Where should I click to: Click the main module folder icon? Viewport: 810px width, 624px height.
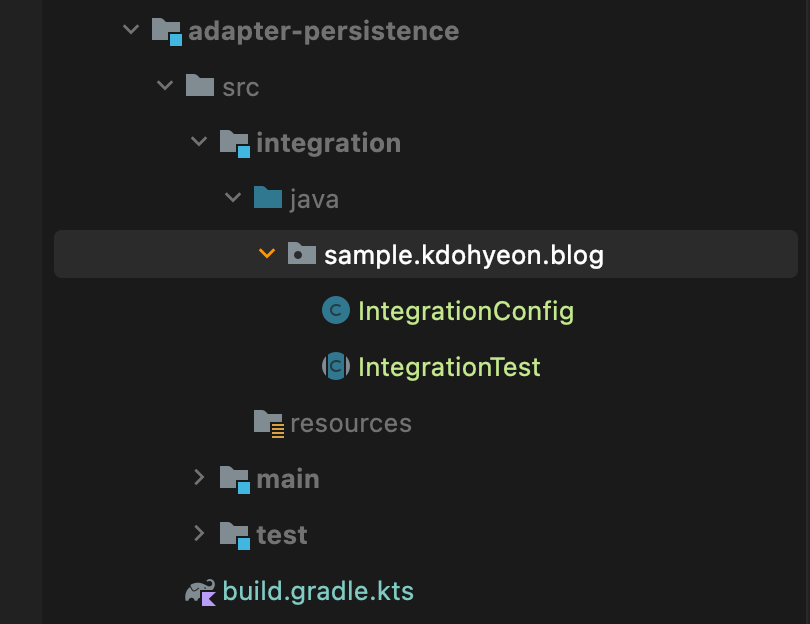coord(235,479)
